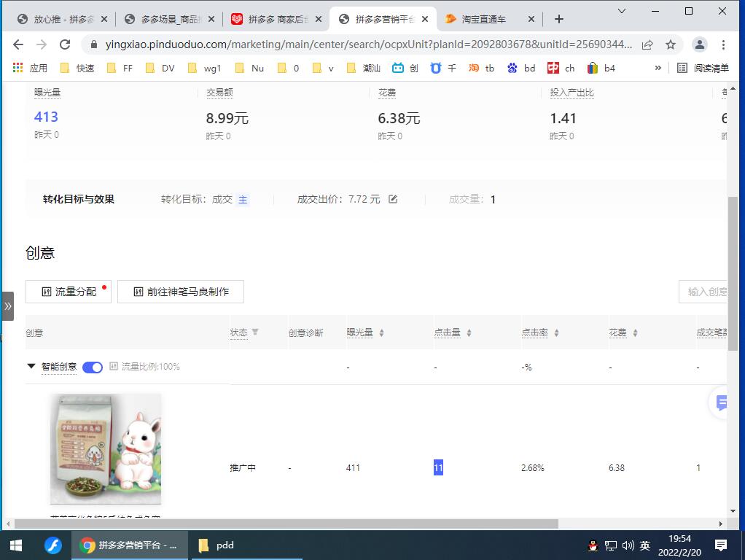Open the Windows Start menu
Screen dimensions: 745x560
[16, 545]
